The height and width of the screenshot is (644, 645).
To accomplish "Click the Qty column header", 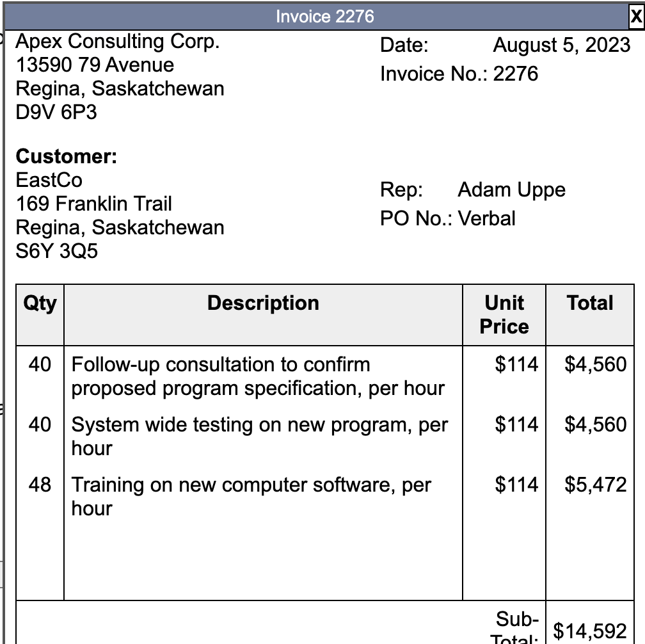I will (40, 303).
